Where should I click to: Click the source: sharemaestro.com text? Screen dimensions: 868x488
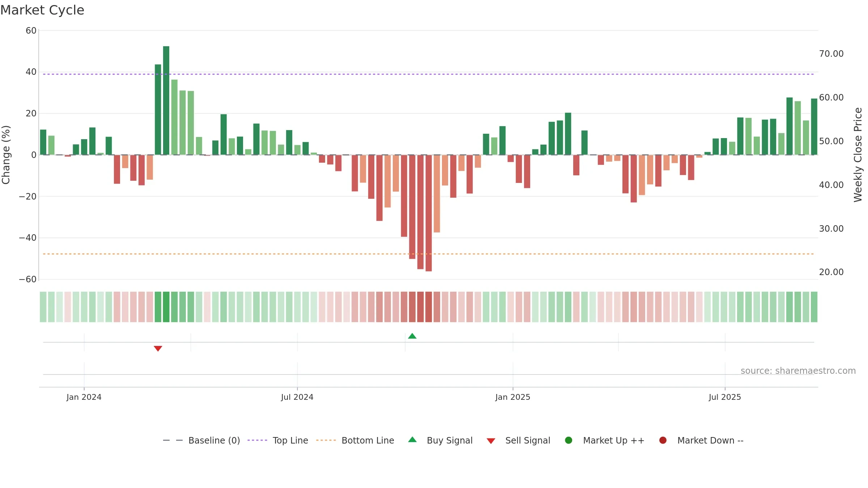point(798,371)
